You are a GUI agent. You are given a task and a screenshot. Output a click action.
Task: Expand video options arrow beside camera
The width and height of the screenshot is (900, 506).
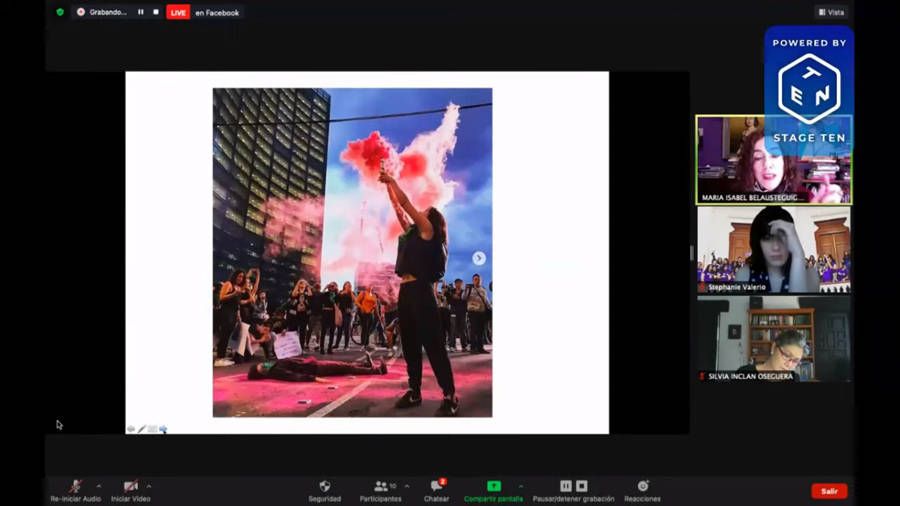coord(150,486)
